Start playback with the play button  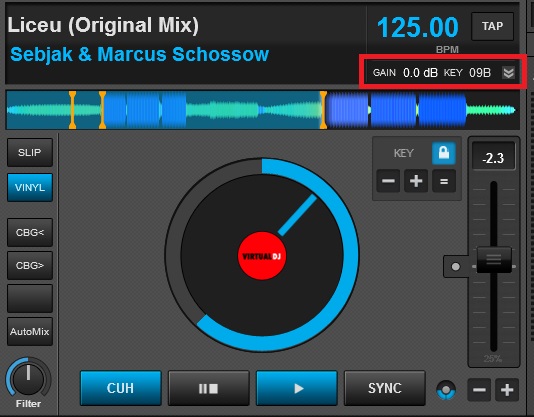coord(297,388)
